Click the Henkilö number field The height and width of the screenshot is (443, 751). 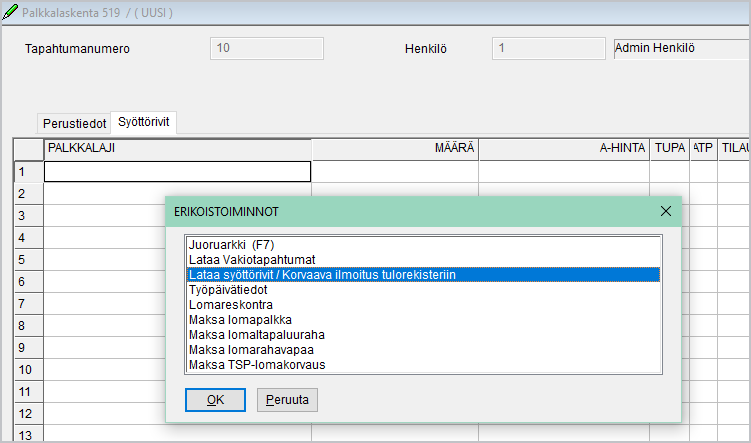[x=547, y=49]
